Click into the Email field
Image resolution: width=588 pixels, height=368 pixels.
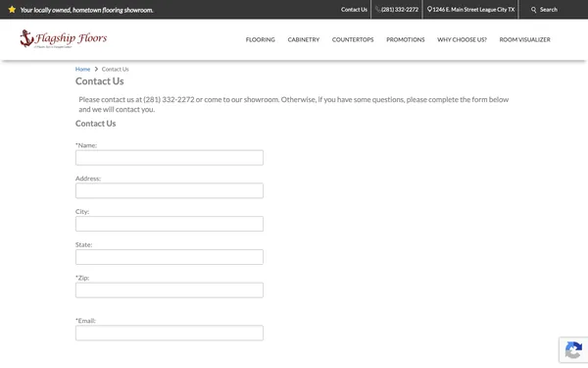(x=170, y=333)
